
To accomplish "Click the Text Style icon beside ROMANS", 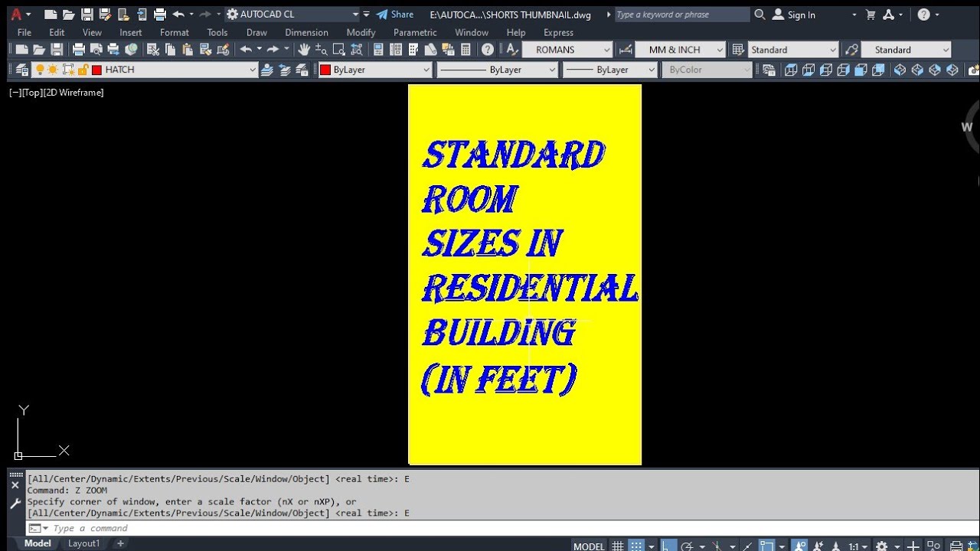I will point(511,50).
